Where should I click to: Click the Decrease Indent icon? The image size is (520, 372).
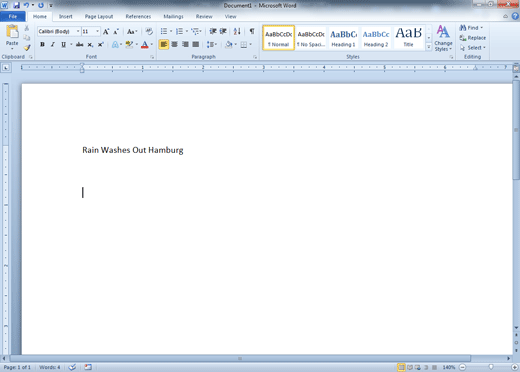point(213,31)
